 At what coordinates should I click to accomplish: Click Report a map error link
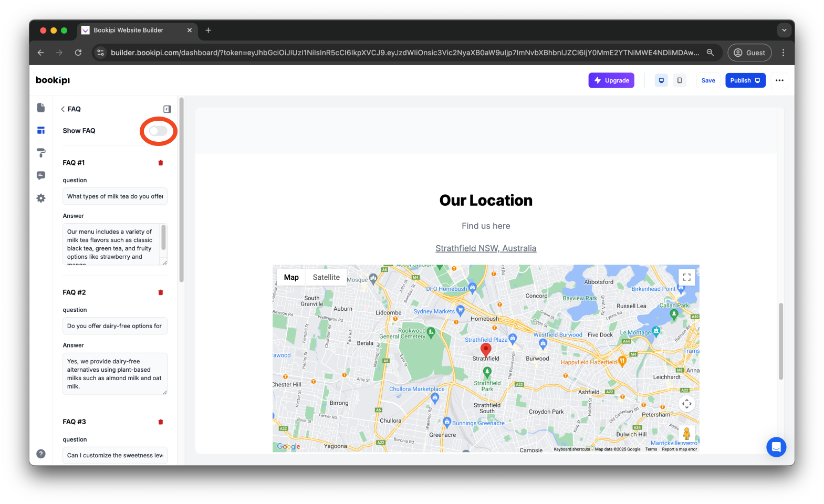680,449
